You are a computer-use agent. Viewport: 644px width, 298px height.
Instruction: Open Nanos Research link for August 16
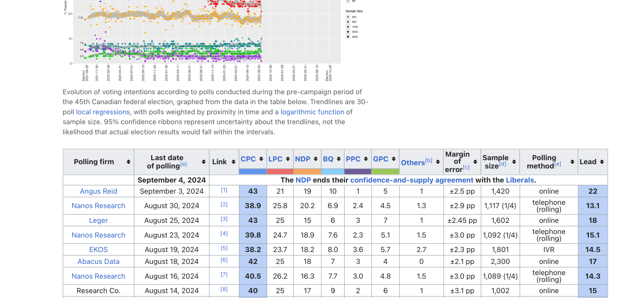tap(98, 276)
